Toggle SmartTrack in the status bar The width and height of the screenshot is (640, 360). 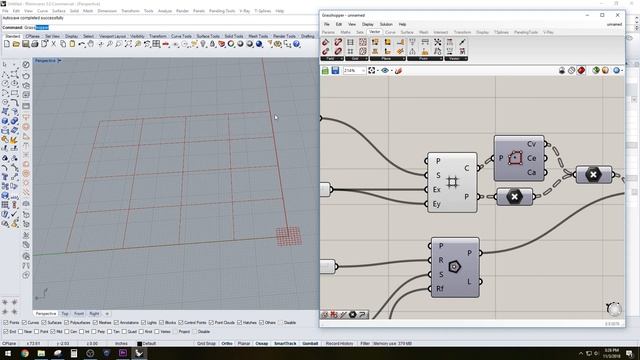[285, 343]
